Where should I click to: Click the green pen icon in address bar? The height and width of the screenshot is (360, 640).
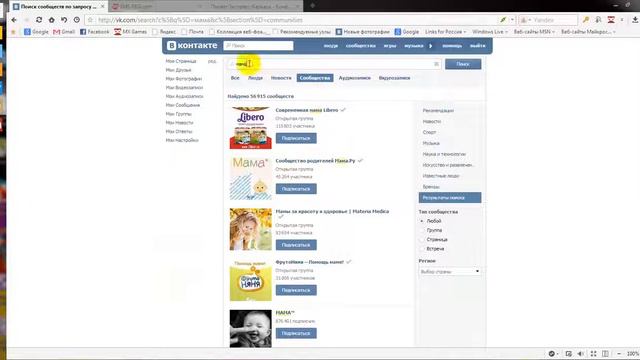(x=503, y=20)
